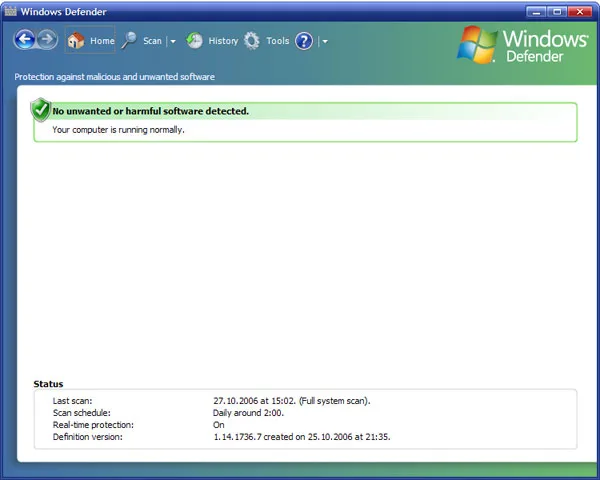Open History via the clock icon
This screenshot has width=600, height=480.
click(x=194, y=41)
